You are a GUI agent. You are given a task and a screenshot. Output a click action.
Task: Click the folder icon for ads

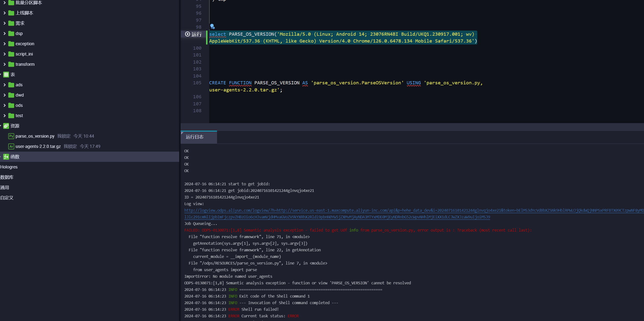(x=11, y=85)
